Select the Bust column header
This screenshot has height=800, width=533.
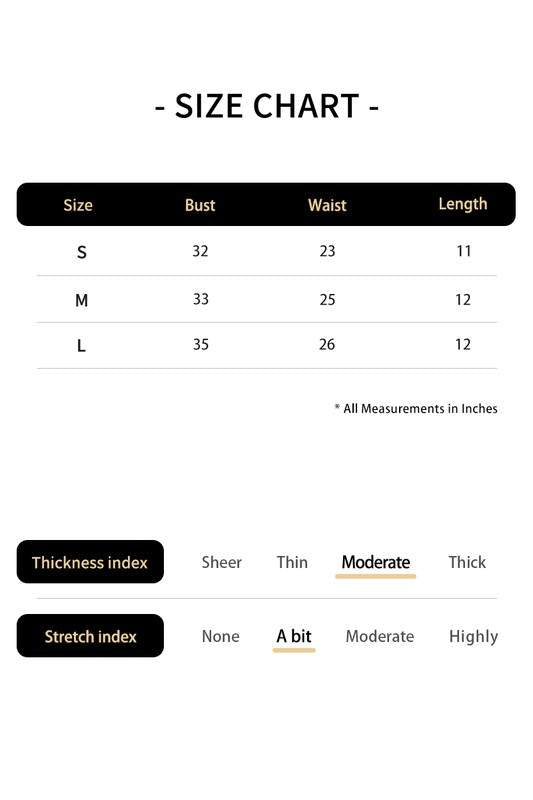(200, 205)
